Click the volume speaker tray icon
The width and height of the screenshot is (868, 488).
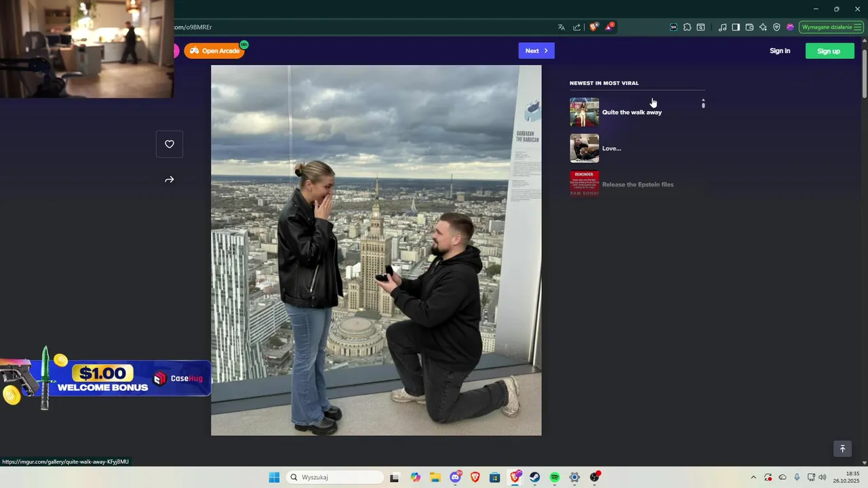[x=823, y=477]
